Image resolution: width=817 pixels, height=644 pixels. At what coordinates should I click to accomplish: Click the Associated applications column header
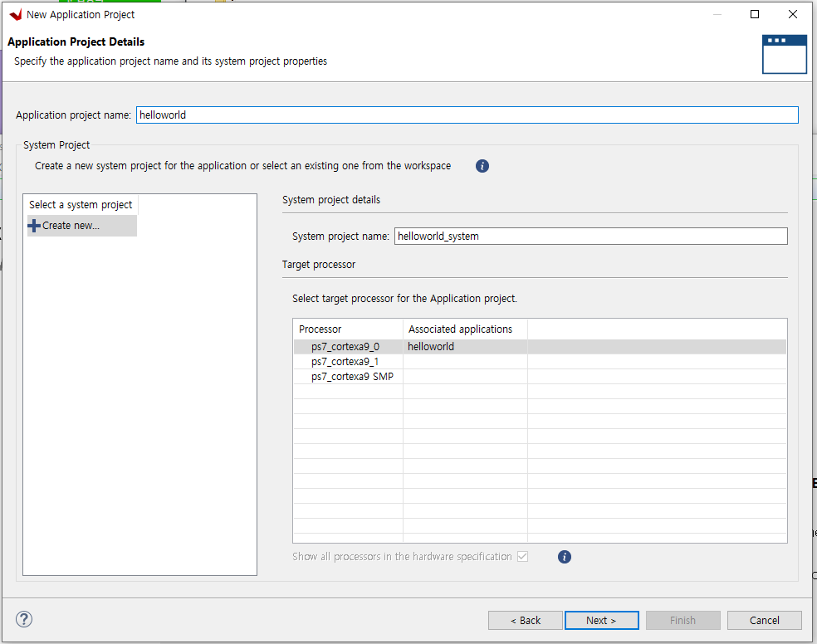(x=465, y=329)
